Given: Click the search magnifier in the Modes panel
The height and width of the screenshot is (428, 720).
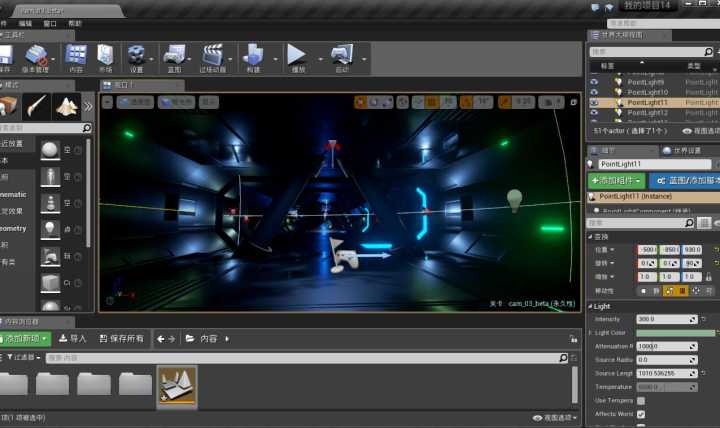Looking at the screenshot, I should [x=87, y=128].
